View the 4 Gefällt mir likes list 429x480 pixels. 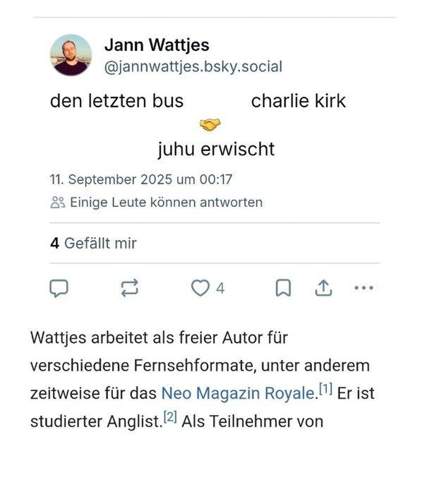click(93, 243)
